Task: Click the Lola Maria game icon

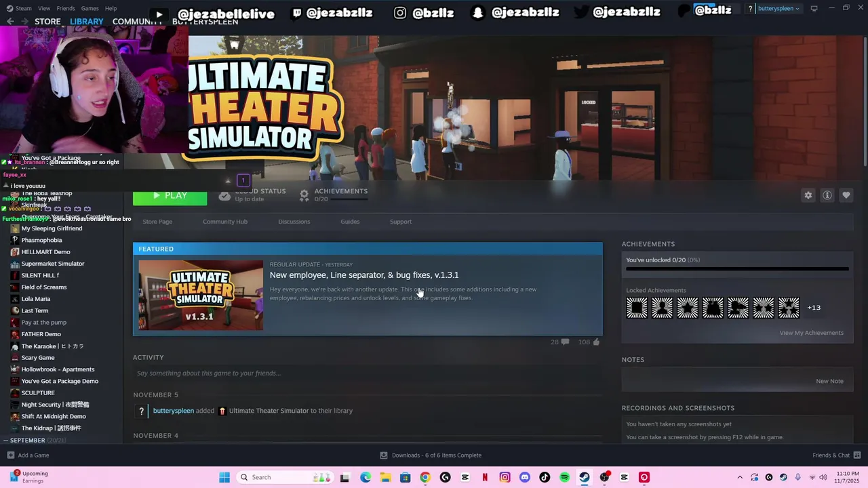Action: [x=15, y=299]
